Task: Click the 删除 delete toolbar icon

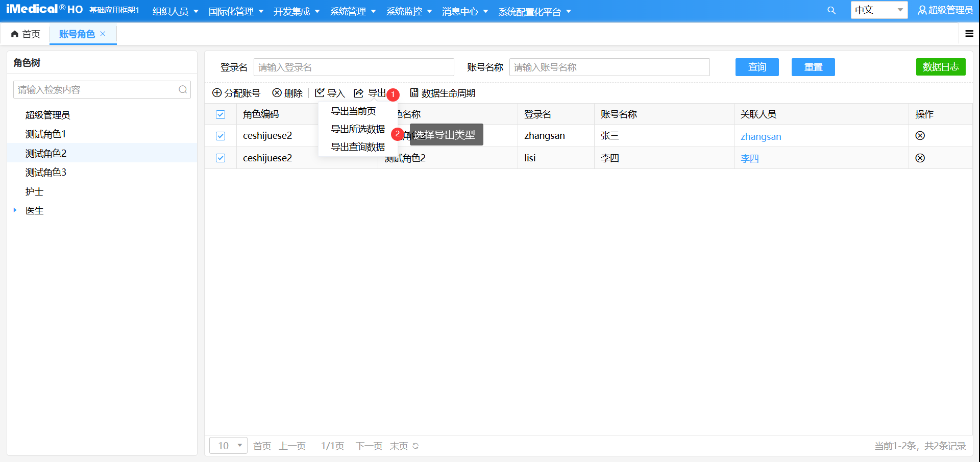Action: (276, 93)
